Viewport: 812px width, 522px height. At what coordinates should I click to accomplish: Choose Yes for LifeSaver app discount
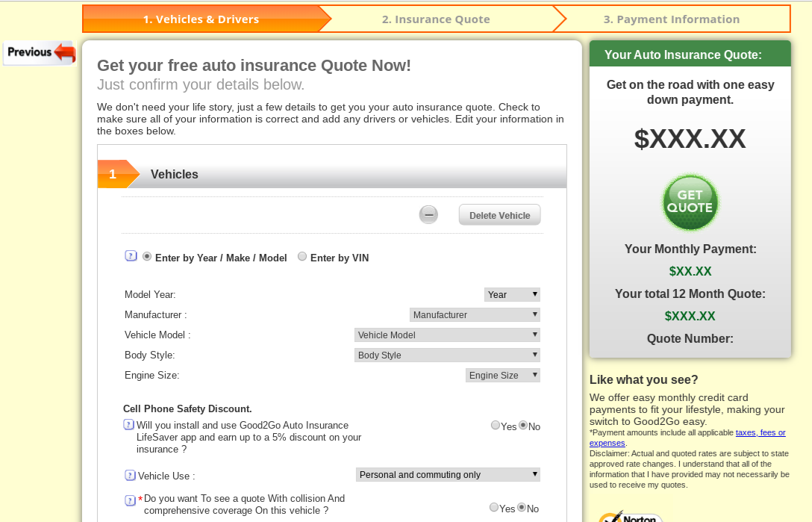(496, 426)
